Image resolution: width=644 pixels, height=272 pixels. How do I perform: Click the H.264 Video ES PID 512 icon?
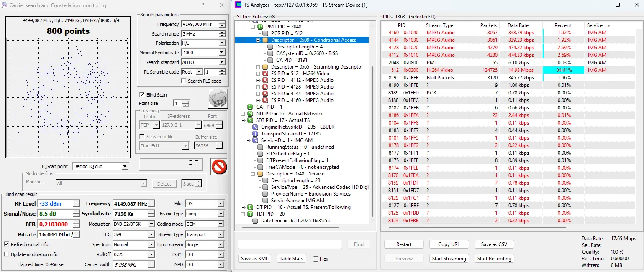coord(265,74)
